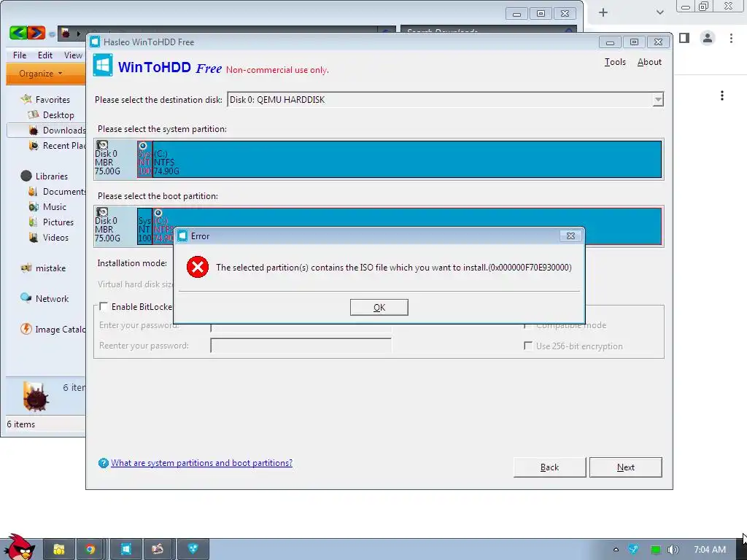Select the C: NTFS 74.90G system partition
This screenshot has height=560, width=747.
[x=407, y=158]
